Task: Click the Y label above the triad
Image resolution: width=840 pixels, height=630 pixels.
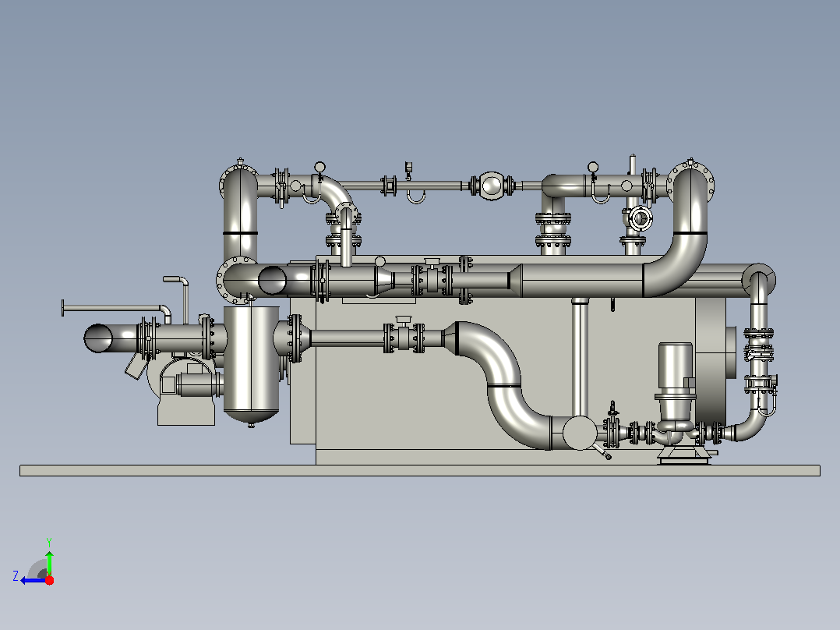Action: point(49,542)
